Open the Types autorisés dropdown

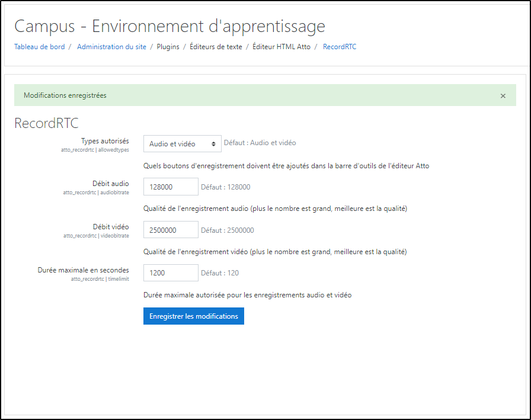coord(182,144)
